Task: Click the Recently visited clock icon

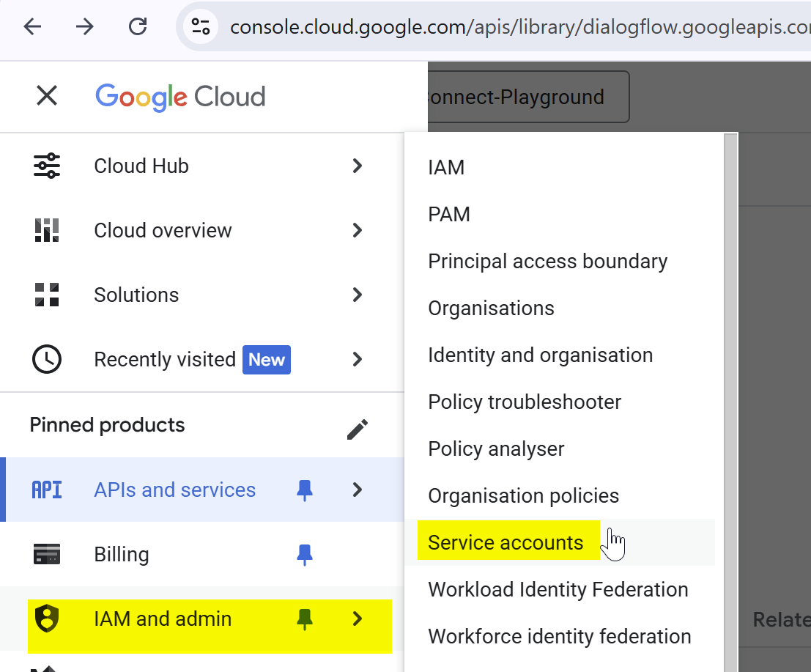Action: click(x=47, y=359)
